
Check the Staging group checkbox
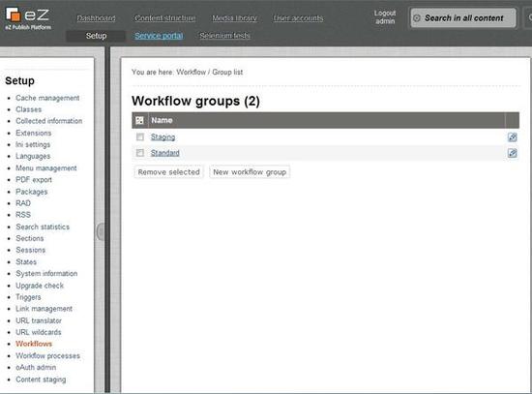(x=140, y=136)
